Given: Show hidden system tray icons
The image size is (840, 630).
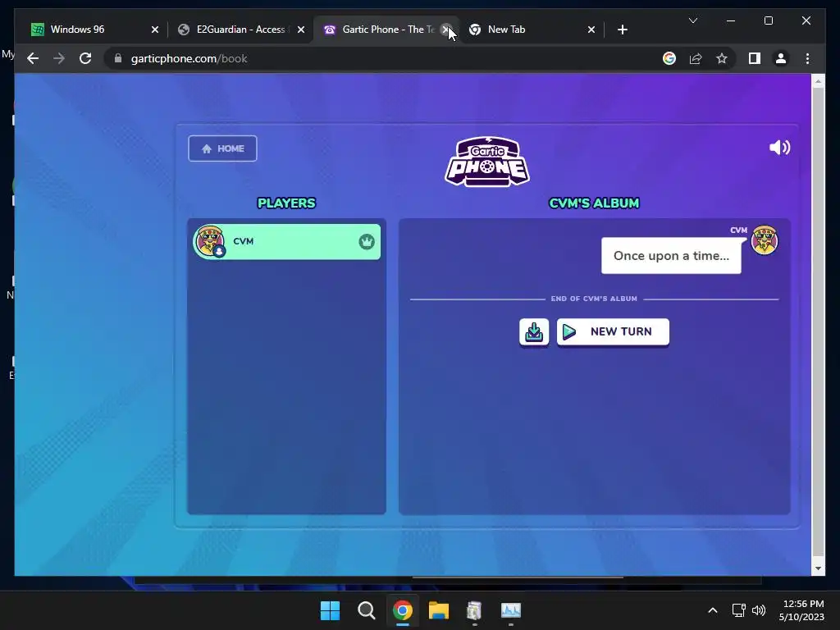Looking at the screenshot, I should [x=713, y=610].
